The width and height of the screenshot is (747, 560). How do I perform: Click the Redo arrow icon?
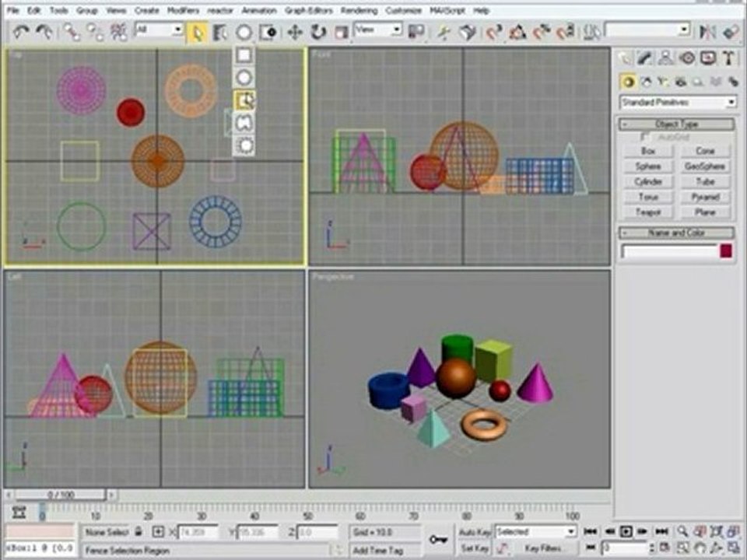pyautogui.click(x=45, y=31)
